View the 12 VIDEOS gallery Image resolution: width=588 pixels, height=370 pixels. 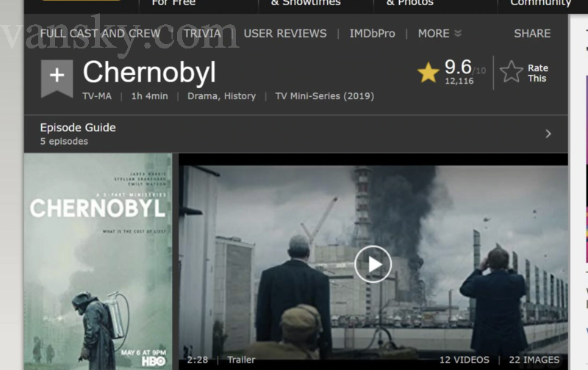(x=465, y=360)
